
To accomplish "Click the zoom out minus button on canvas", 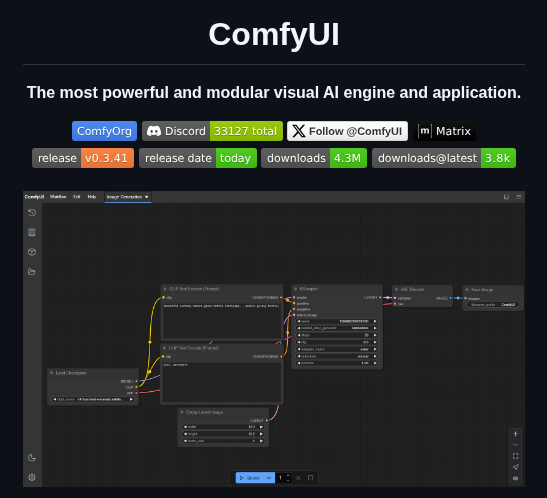I will (x=515, y=445).
